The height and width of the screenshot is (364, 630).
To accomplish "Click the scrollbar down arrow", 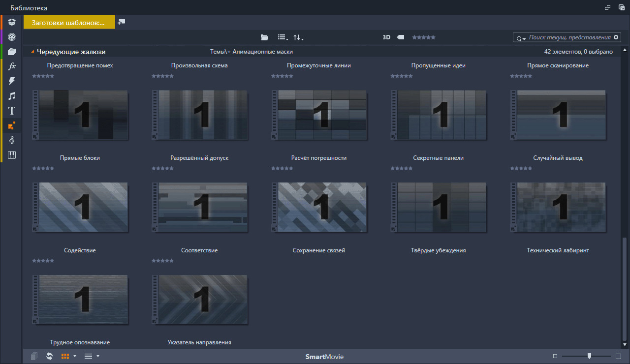I will [x=625, y=345].
